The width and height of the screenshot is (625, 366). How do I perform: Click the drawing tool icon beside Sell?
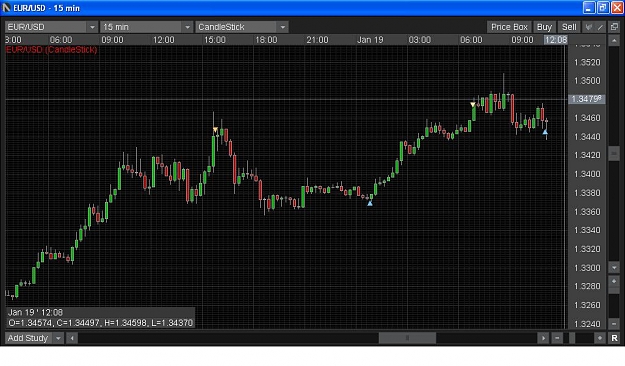[589, 27]
